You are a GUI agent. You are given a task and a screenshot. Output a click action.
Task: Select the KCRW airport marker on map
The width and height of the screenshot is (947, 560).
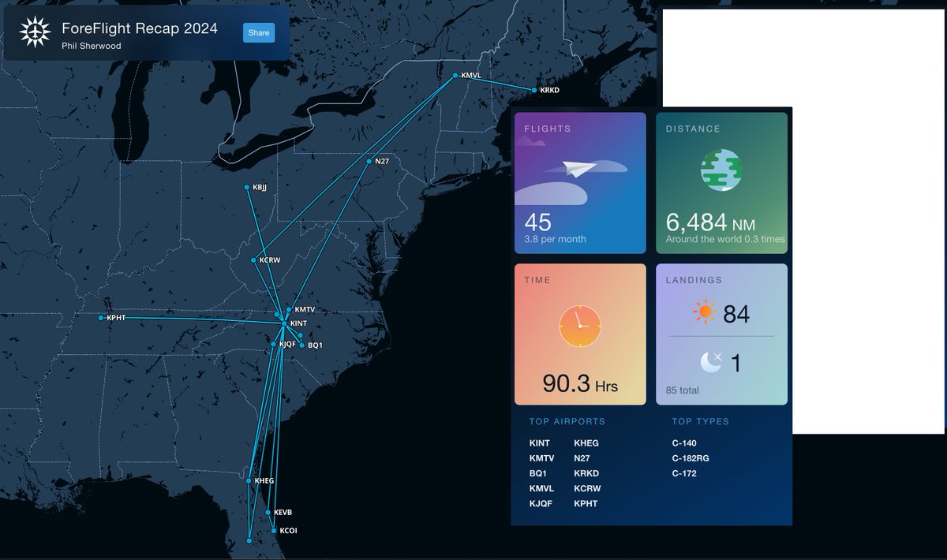point(253,260)
